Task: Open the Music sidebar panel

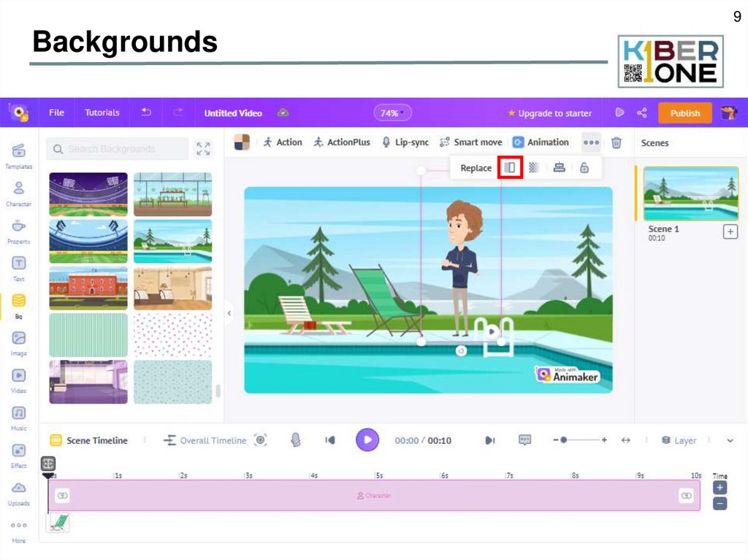Action: point(18,418)
